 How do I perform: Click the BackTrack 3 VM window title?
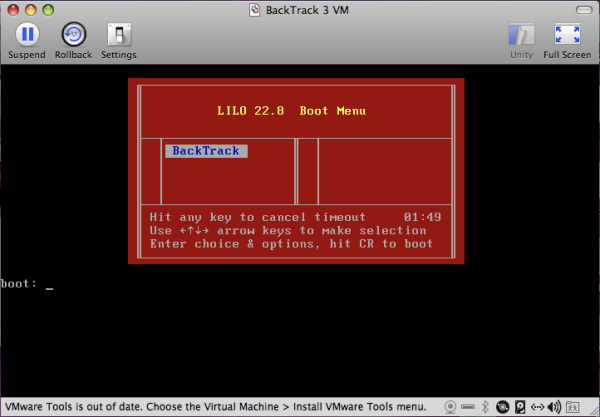point(307,10)
